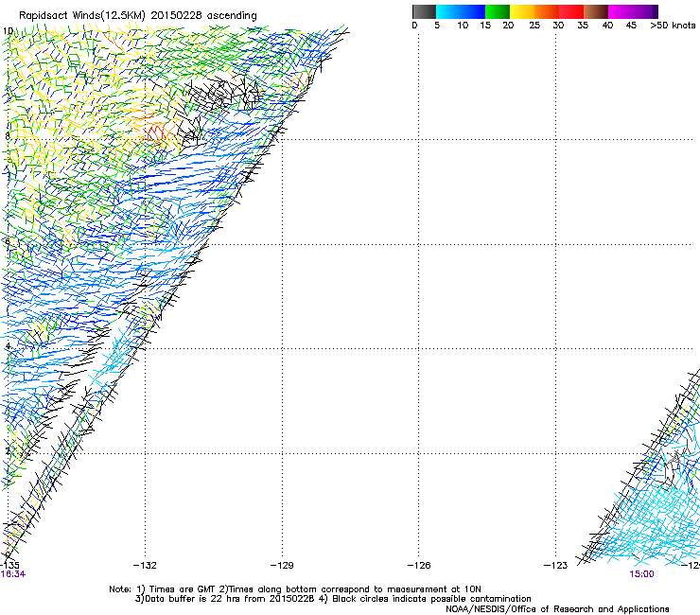Click the NOAA/NESDIS credit text

tap(557, 609)
